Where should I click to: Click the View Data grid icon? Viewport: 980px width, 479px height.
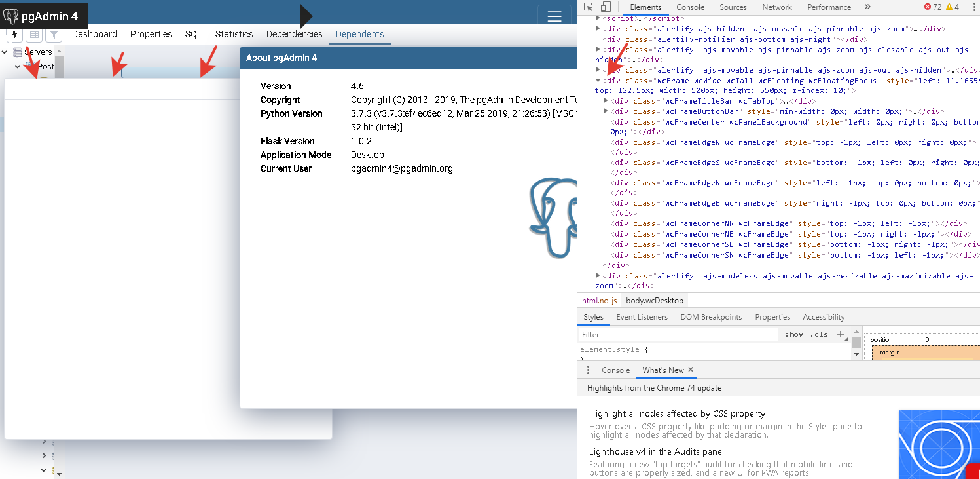[34, 35]
